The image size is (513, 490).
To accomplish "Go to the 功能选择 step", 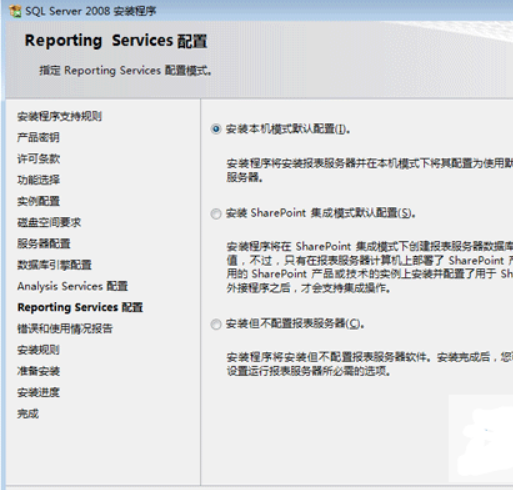I will click(38, 180).
